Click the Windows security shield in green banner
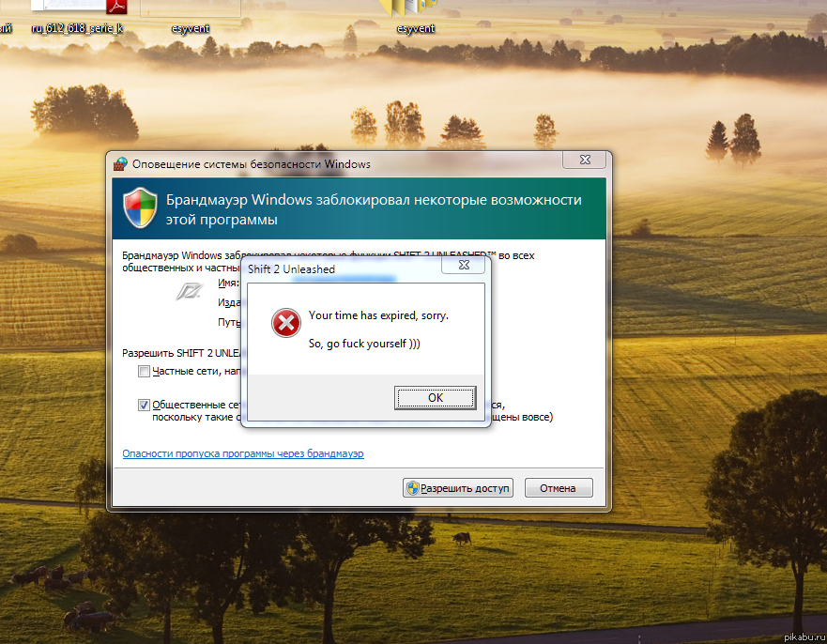The height and width of the screenshot is (644, 827). [x=140, y=208]
